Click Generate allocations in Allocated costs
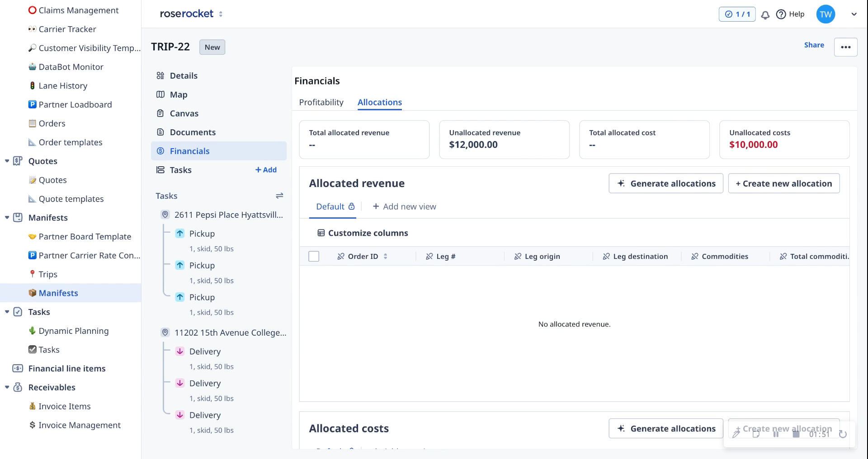868x459 pixels. click(x=666, y=429)
